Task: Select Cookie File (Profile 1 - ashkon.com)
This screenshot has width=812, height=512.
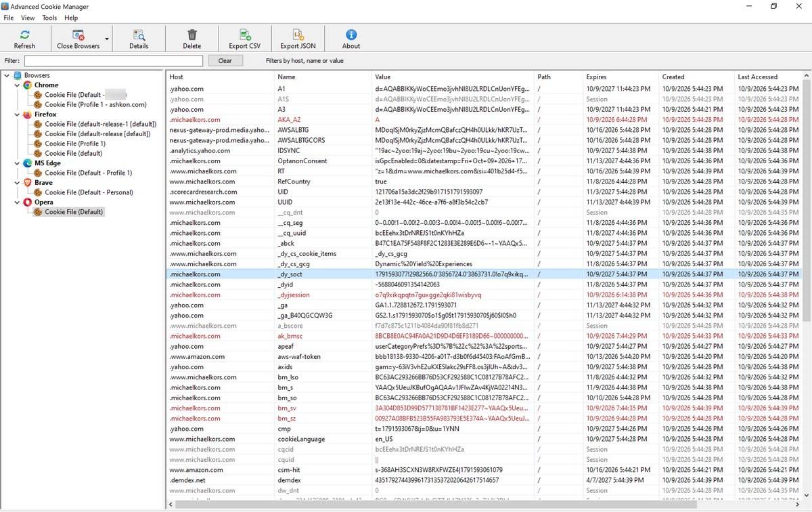Action: (x=95, y=105)
